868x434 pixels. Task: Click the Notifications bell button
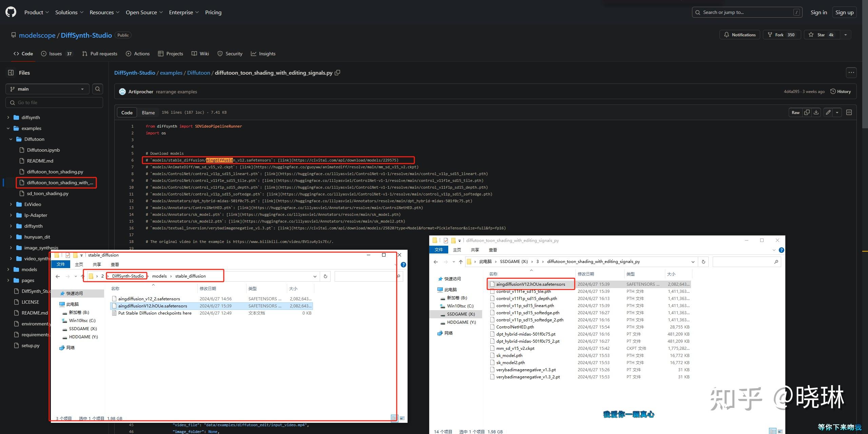pyautogui.click(x=739, y=35)
